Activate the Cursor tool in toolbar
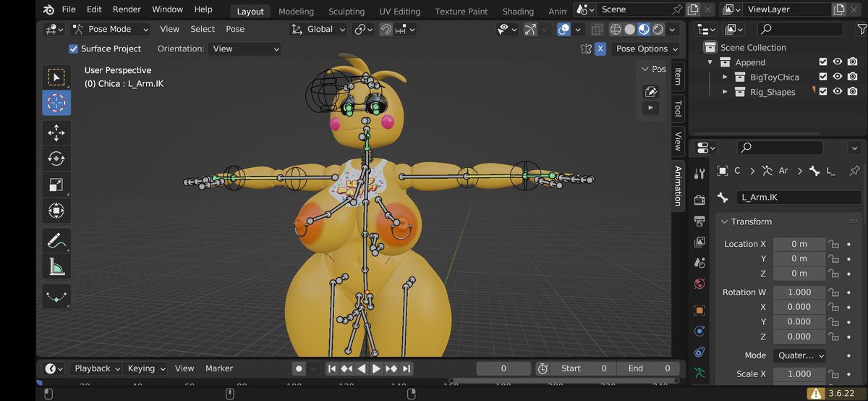Viewport: 868px width, 401px height. pos(56,103)
